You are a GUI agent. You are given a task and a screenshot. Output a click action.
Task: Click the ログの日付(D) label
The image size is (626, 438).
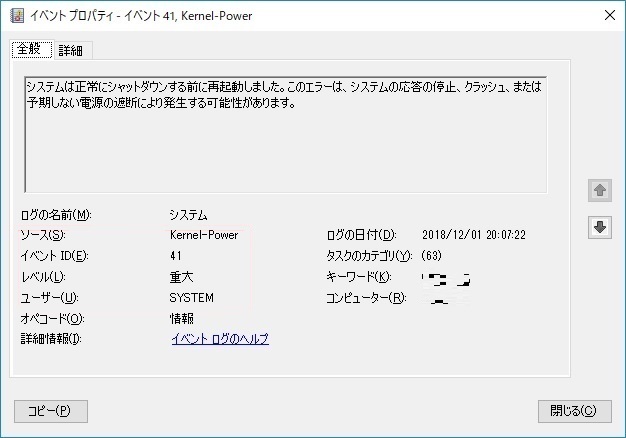coord(361,235)
